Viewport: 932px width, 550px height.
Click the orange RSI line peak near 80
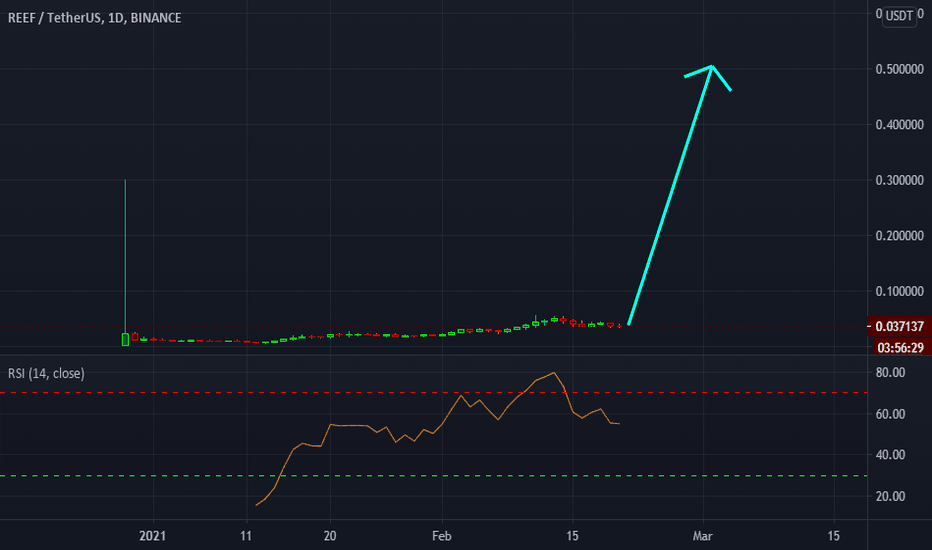(x=554, y=373)
